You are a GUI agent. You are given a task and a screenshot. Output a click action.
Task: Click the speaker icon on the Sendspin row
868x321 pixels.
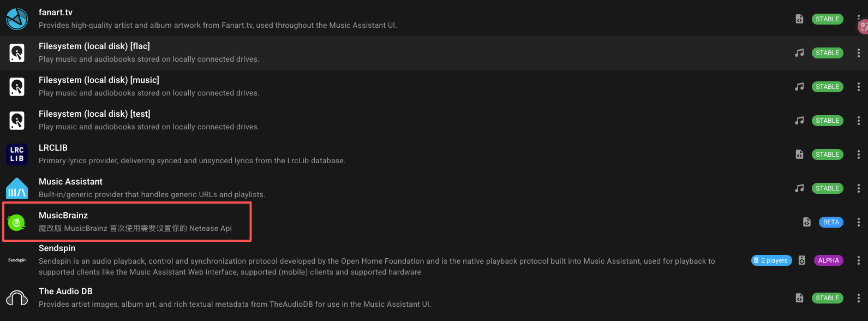coord(801,260)
